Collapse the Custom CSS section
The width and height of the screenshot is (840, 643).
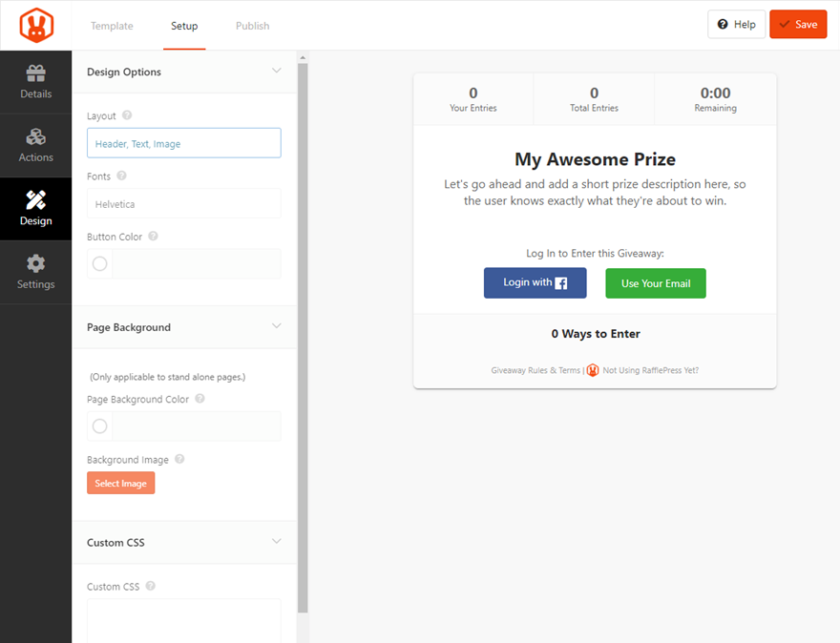(x=277, y=542)
